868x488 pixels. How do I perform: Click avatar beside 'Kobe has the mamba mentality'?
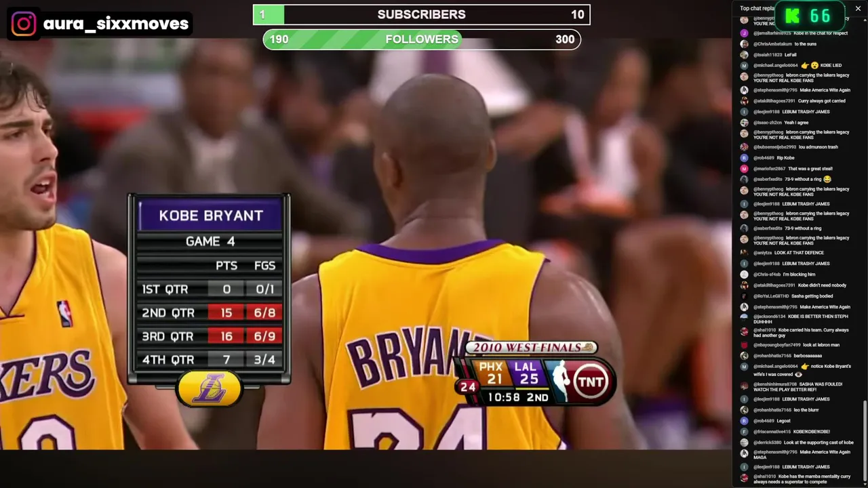[745, 476]
